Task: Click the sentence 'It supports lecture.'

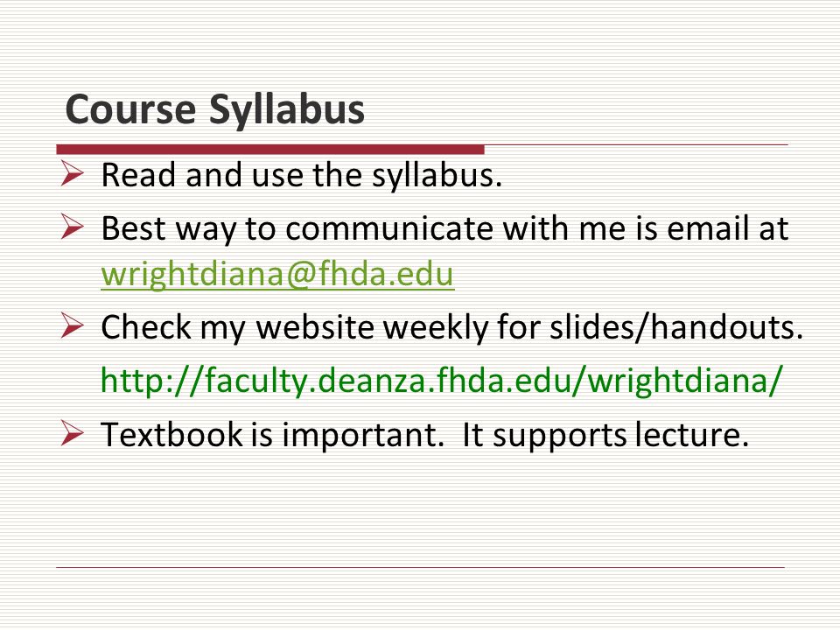Action: [605, 435]
